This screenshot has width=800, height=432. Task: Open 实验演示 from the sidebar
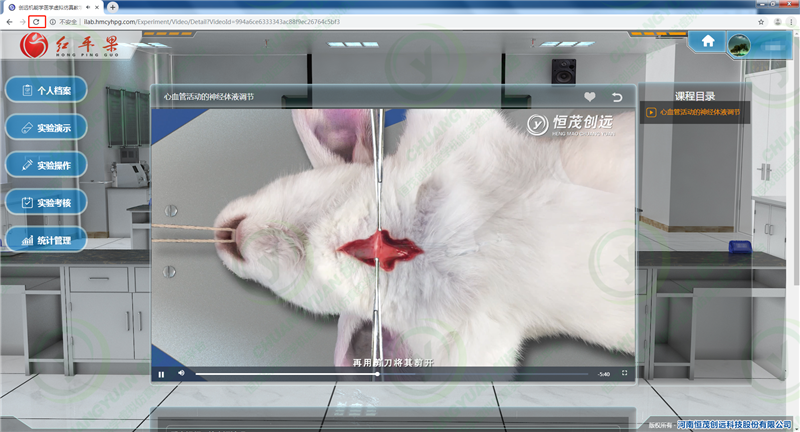[x=46, y=128]
